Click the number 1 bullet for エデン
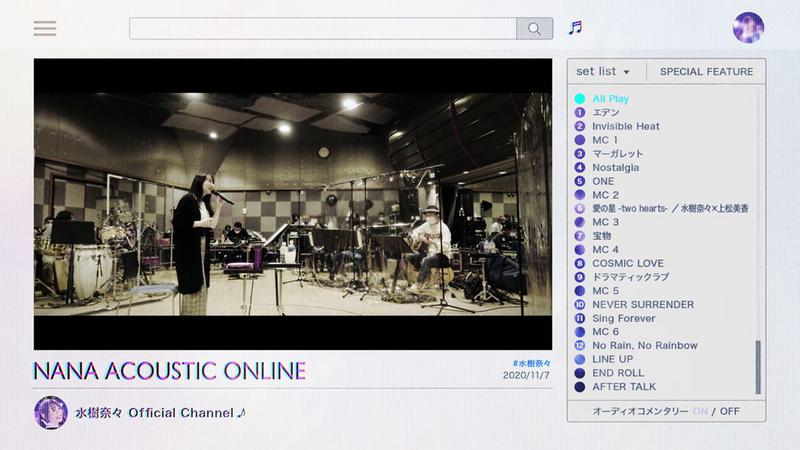800x450 pixels. 580,113
